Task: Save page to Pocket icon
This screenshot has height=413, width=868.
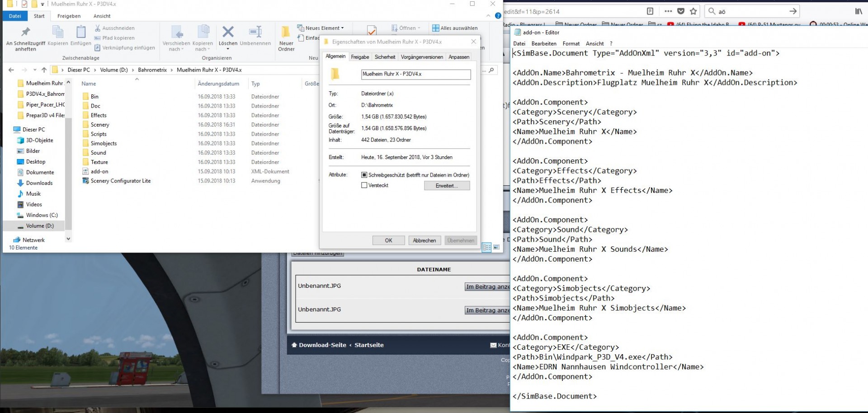Action: point(681,11)
